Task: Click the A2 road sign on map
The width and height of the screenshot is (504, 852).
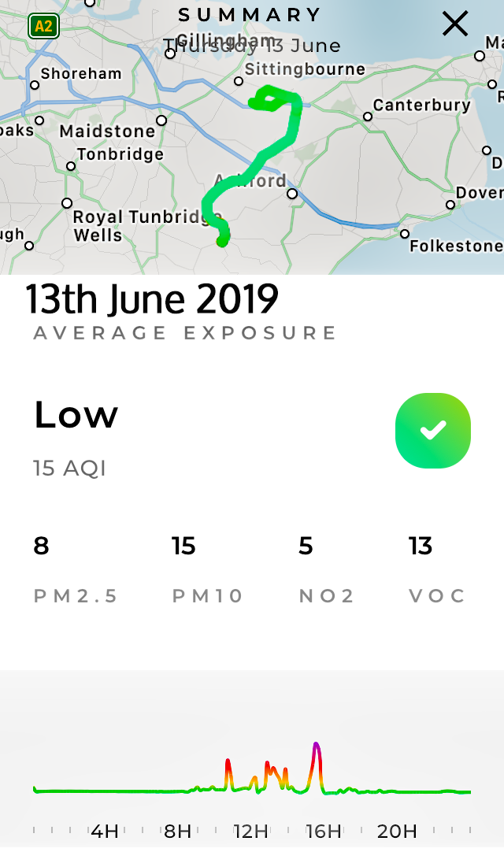Action: (x=43, y=27)
